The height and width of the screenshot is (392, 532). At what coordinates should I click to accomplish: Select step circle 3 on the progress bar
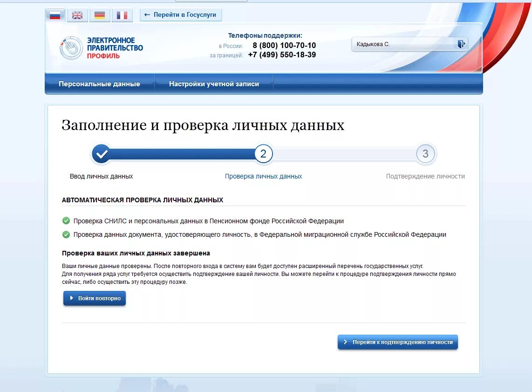click(425, 153)
